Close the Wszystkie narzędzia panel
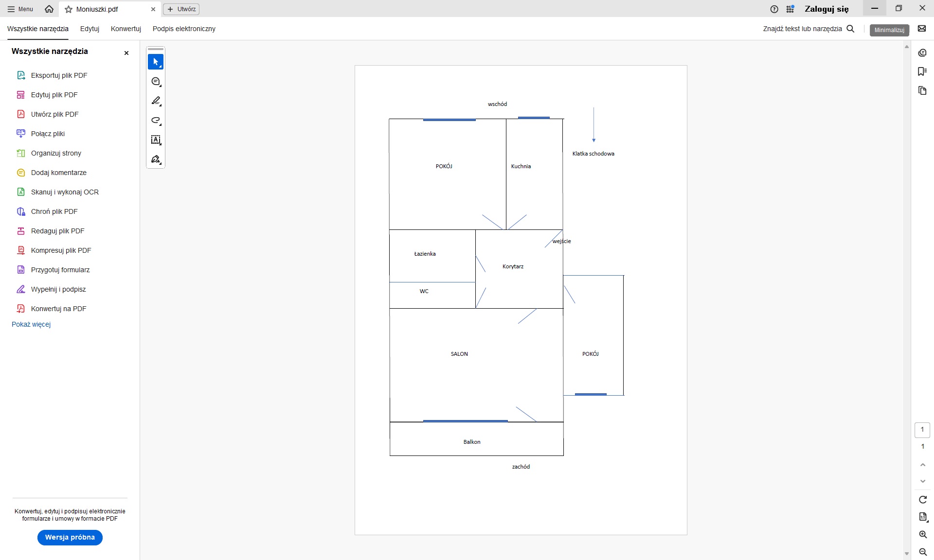Image resolution: width=934 pixels, height=560 pixels. (126, 53)
